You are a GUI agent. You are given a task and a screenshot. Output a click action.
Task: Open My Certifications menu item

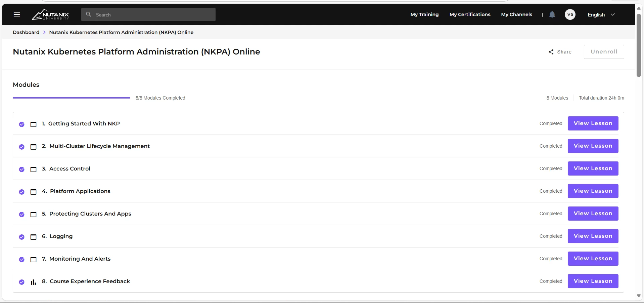click(x=470, y=14)
